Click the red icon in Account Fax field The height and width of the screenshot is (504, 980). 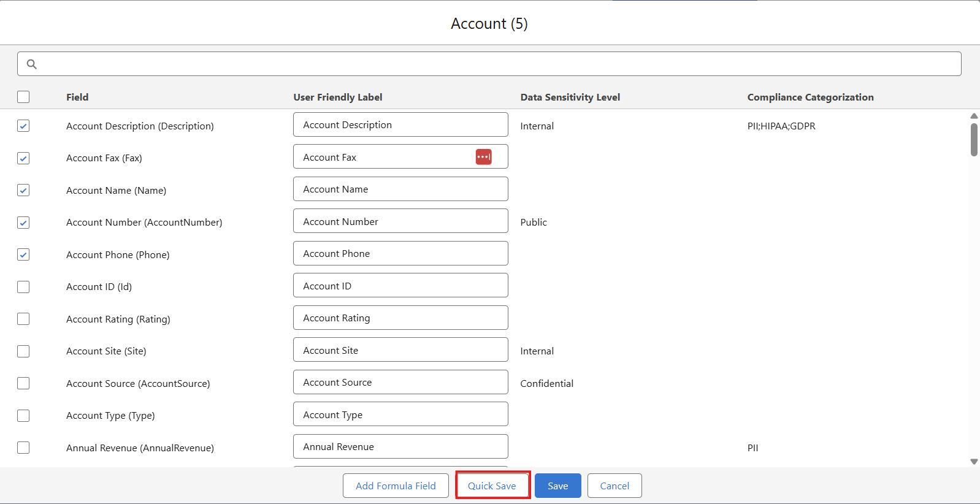tap(483, 157)
